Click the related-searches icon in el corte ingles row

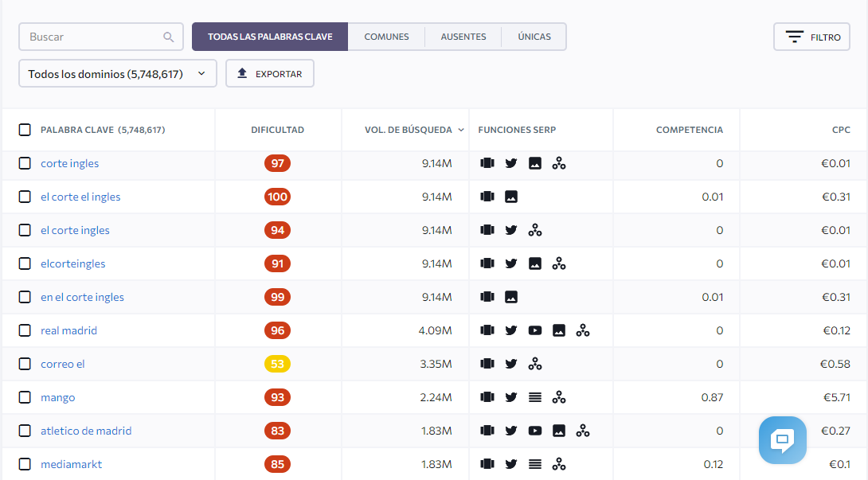click(535, 230)
